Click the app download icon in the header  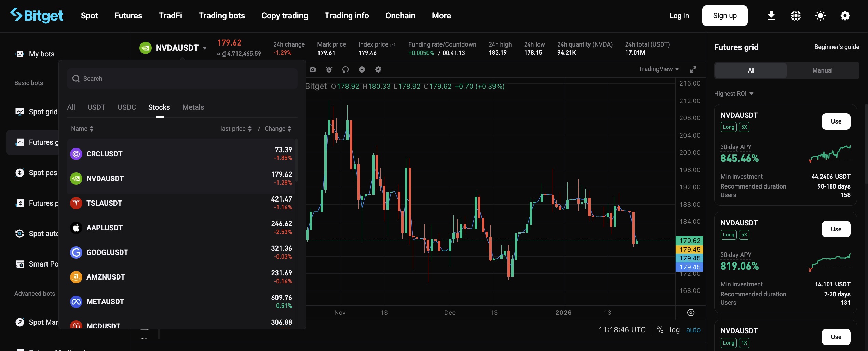pos(771,16)
